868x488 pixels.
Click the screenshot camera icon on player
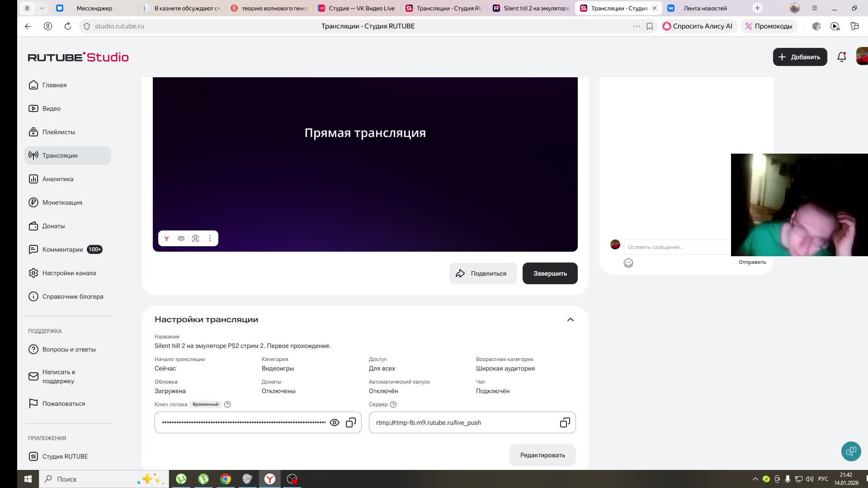point(195,239)
